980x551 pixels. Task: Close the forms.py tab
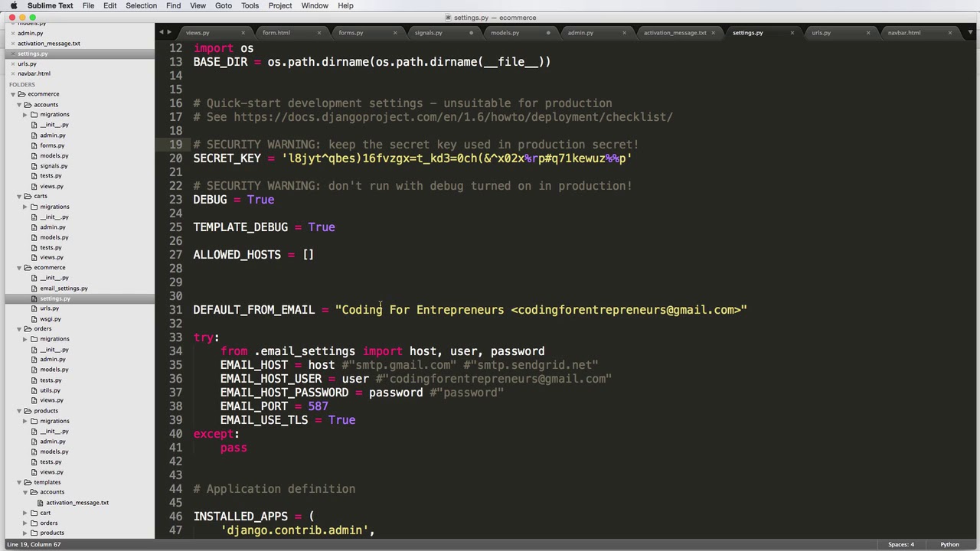395,33
